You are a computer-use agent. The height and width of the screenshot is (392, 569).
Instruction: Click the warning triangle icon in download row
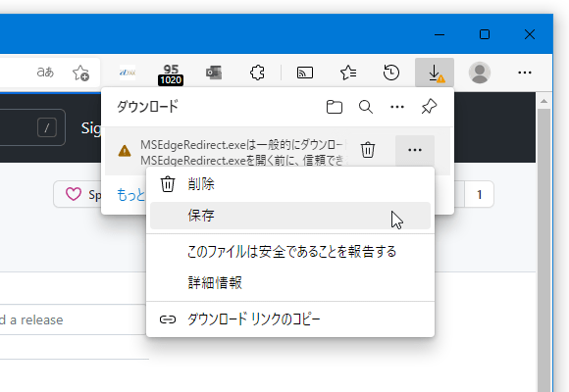click(125, 151)
